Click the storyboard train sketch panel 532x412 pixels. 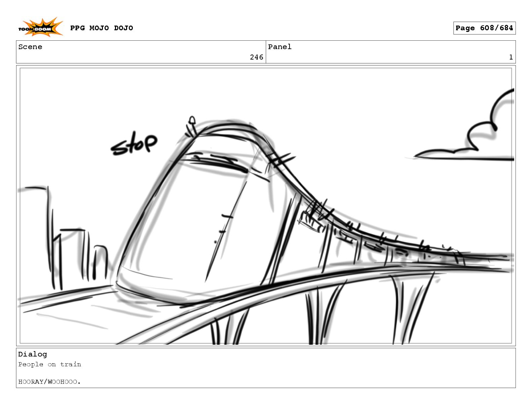click(266, 205)
